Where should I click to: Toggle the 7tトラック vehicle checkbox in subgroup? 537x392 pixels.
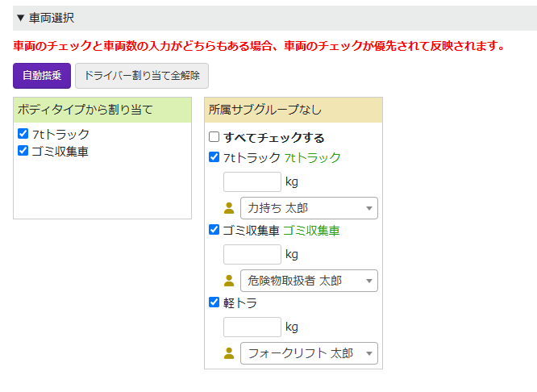point(214,157)
